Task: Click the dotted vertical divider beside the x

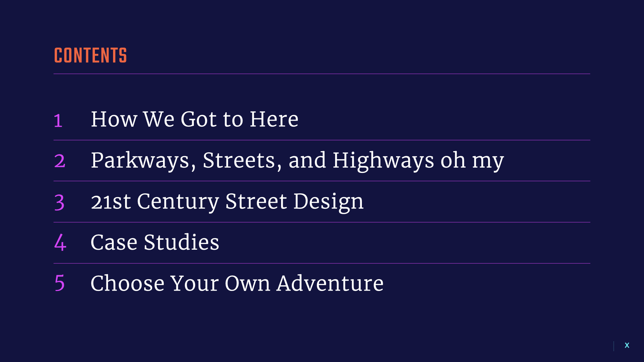Action: click(614, 346)
